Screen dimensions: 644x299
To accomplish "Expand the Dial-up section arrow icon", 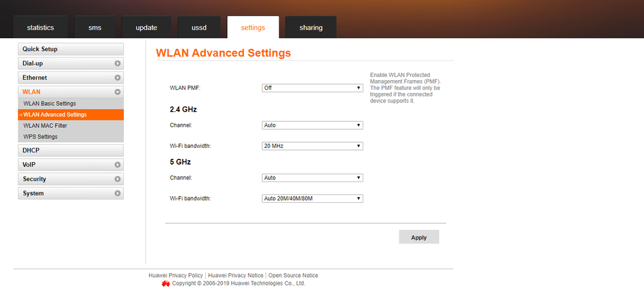I will [117, 64].
